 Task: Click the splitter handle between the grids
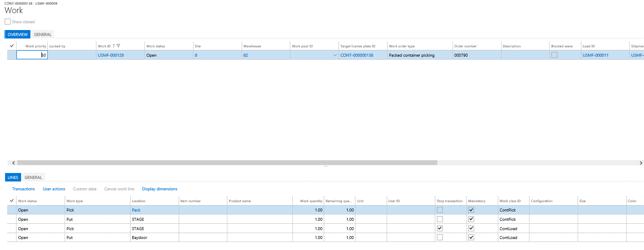[x=325, y=167]
